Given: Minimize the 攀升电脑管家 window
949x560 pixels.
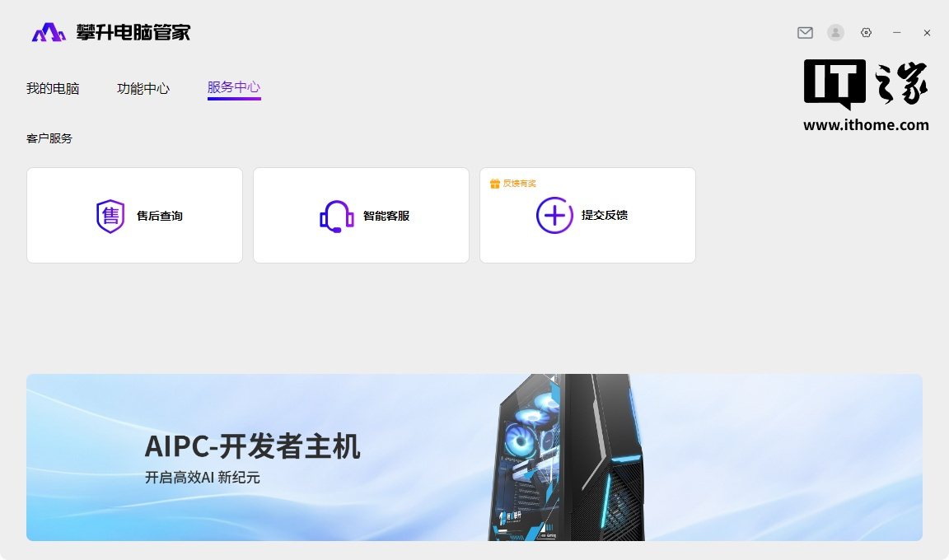Looking at the screenshot, I should click(x=897, y=33).
